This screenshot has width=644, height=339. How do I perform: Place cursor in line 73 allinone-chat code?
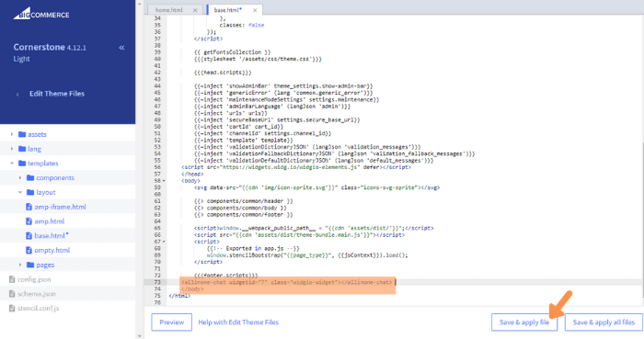click(x=287, y=282)
